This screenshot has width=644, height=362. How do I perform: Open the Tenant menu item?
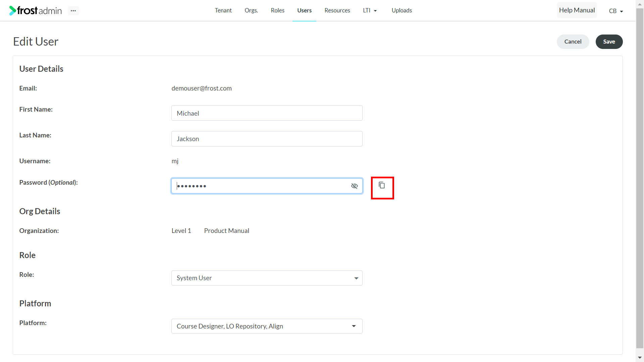(223, 10)
